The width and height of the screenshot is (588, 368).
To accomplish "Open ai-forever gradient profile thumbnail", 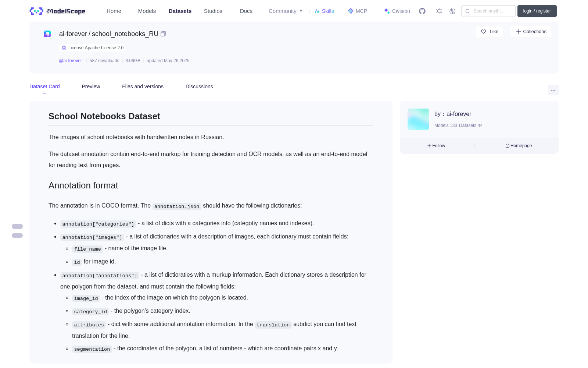I will pos(418,119).
